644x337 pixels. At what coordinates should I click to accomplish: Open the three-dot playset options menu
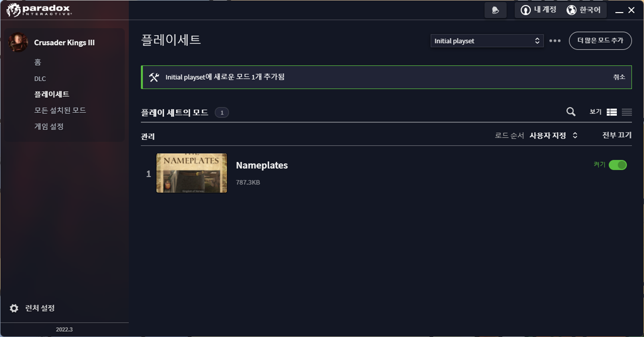tap(555, 41)
